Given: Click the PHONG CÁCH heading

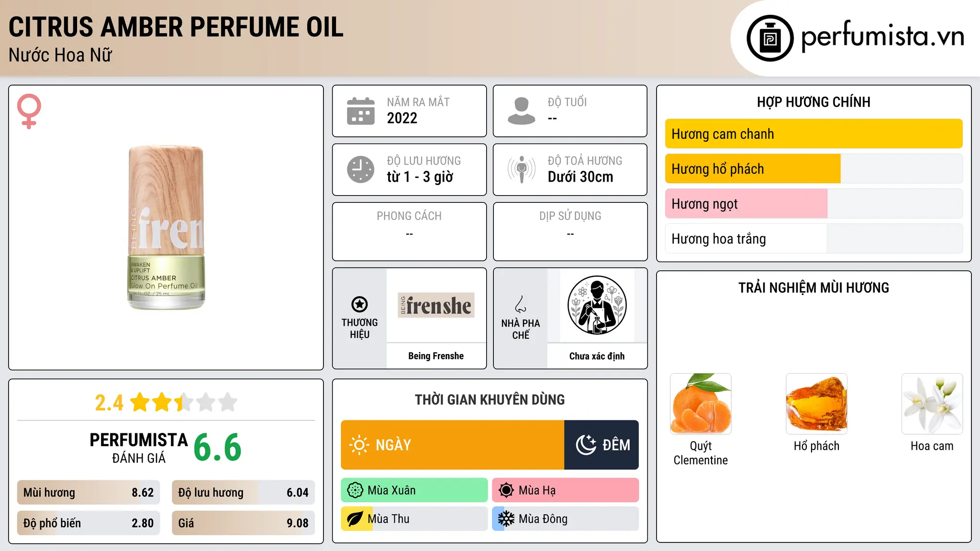Looking at the screenshot, I should (409, 216).
